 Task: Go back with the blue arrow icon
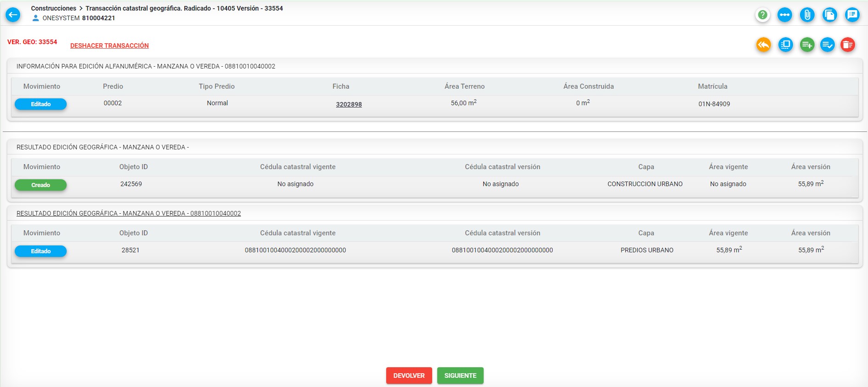pyautogui.click(x=13, y=15)
